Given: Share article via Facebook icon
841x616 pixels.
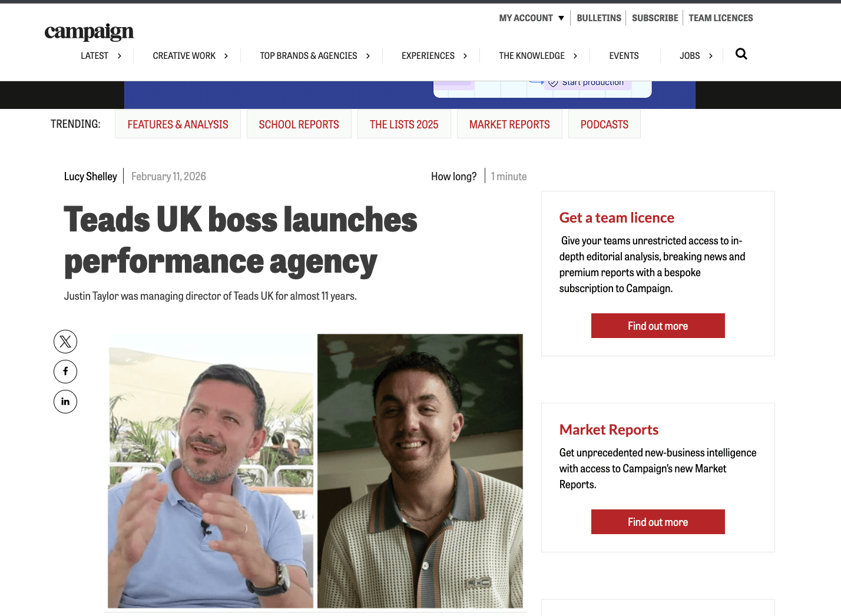Looking at the screenshot, I should tap(65, 372).
